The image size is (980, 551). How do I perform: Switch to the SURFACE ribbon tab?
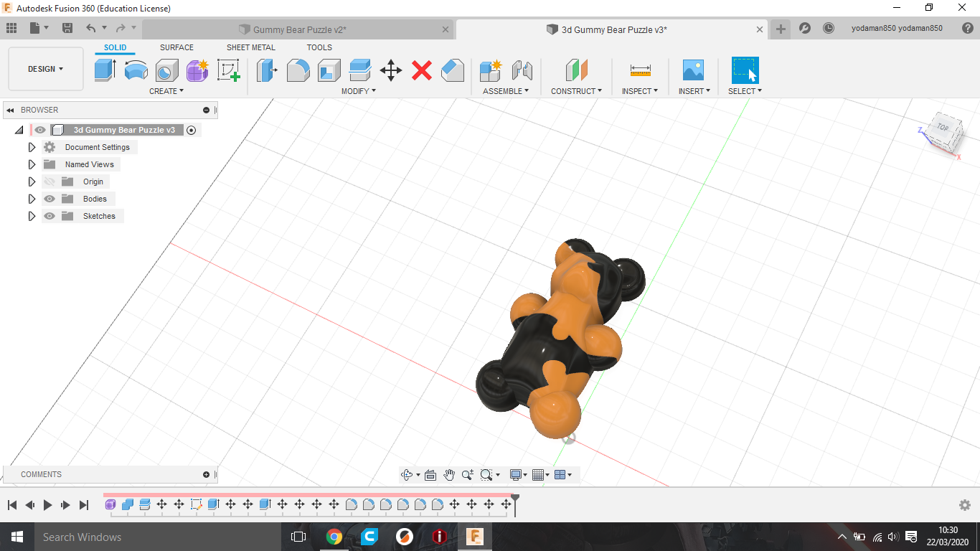tap(176, 47)
